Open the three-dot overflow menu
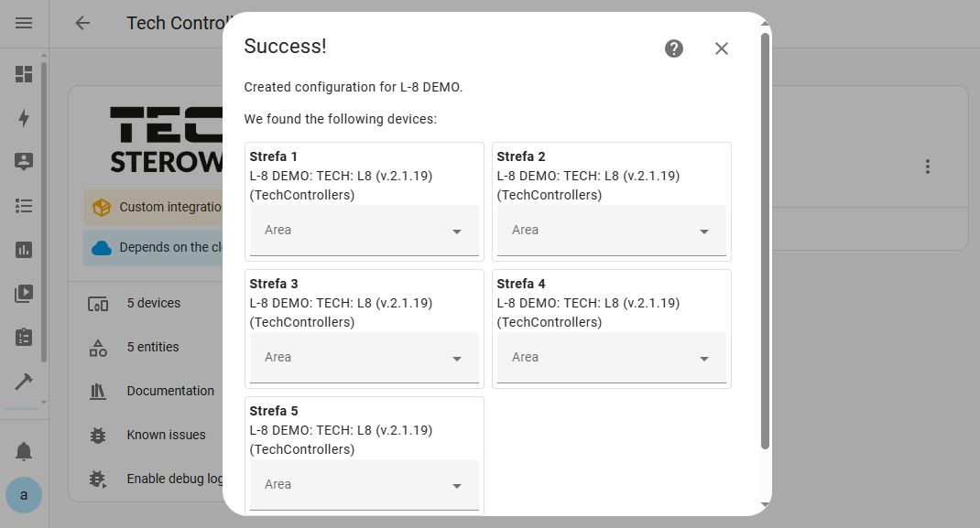 tap(928, 167)
